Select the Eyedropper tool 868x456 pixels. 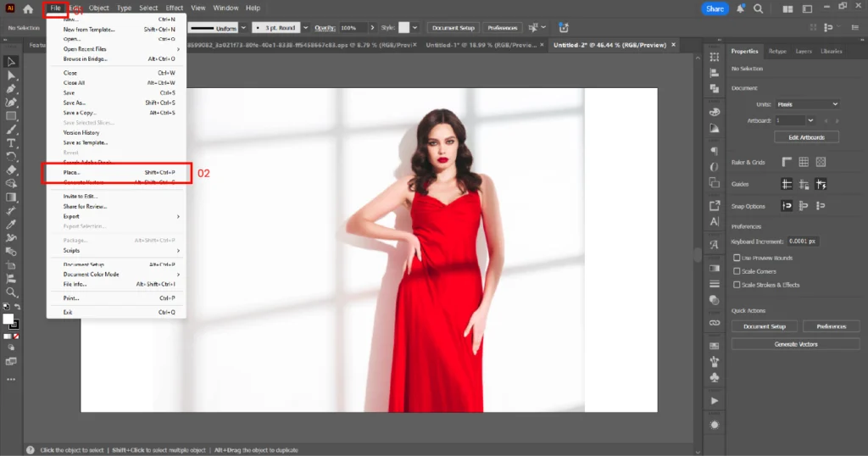point(11,224)
